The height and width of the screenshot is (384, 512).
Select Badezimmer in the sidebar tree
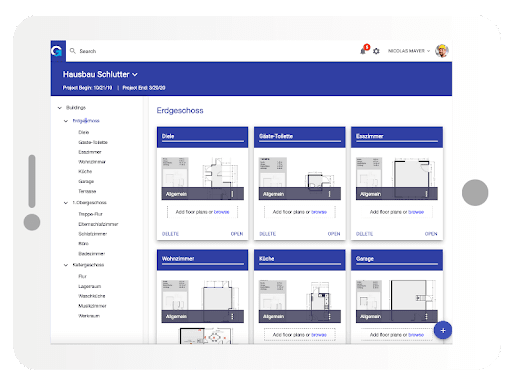(x=92, y=254)
